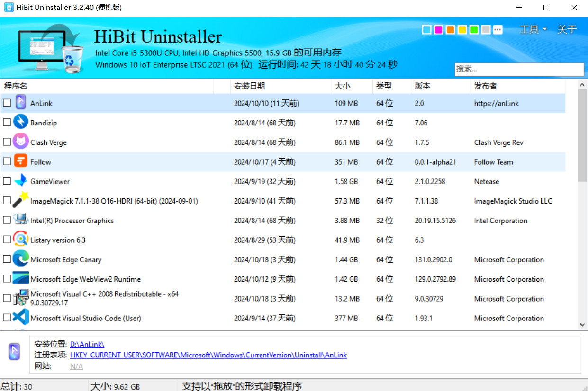Click the https://anl.link publisher cell

pos(496,103)
